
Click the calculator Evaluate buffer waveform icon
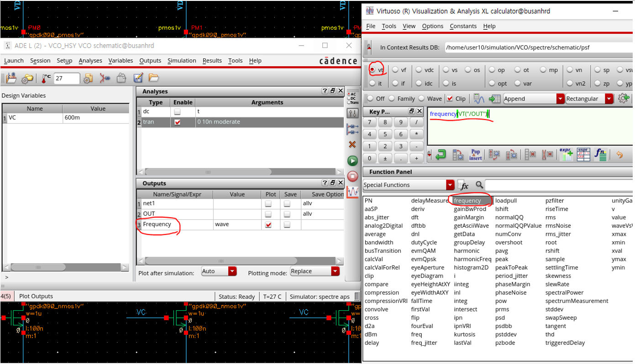(479, 99)
